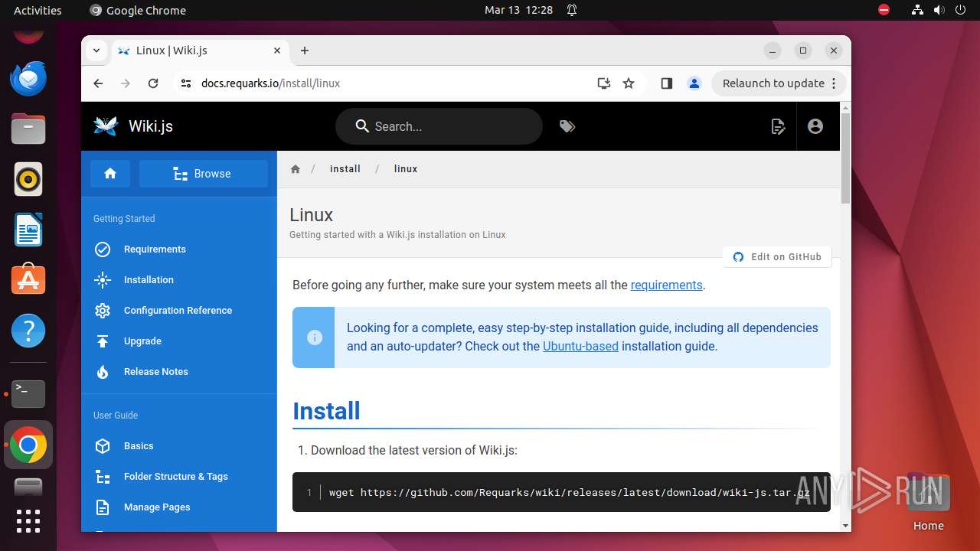Follow the Ubuntu-based installation guide link
The height and width of the screenshot is (551, 980).
pyautogui.click(x=580, y=346)
